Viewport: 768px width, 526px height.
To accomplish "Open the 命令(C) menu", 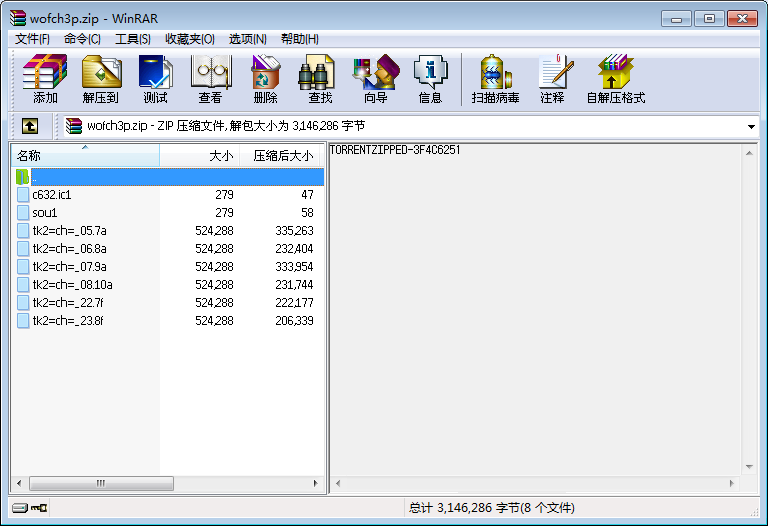I will click(82, 39).
